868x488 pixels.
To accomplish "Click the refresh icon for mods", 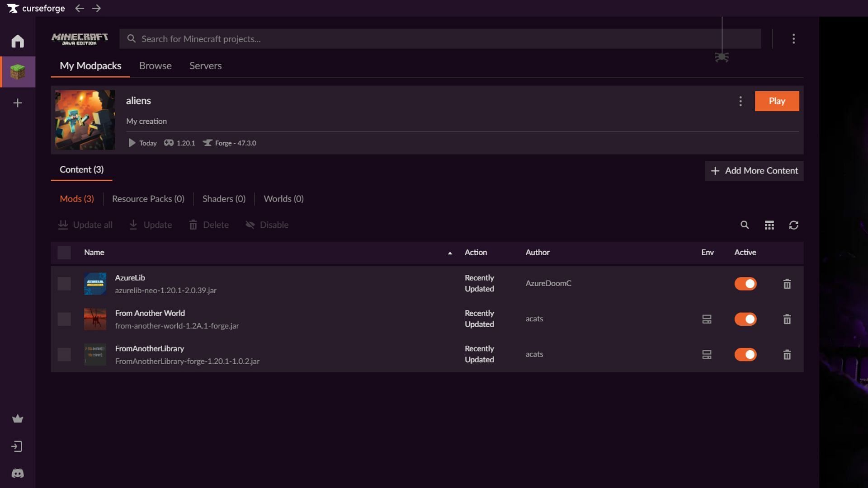I will coord(793,226).
